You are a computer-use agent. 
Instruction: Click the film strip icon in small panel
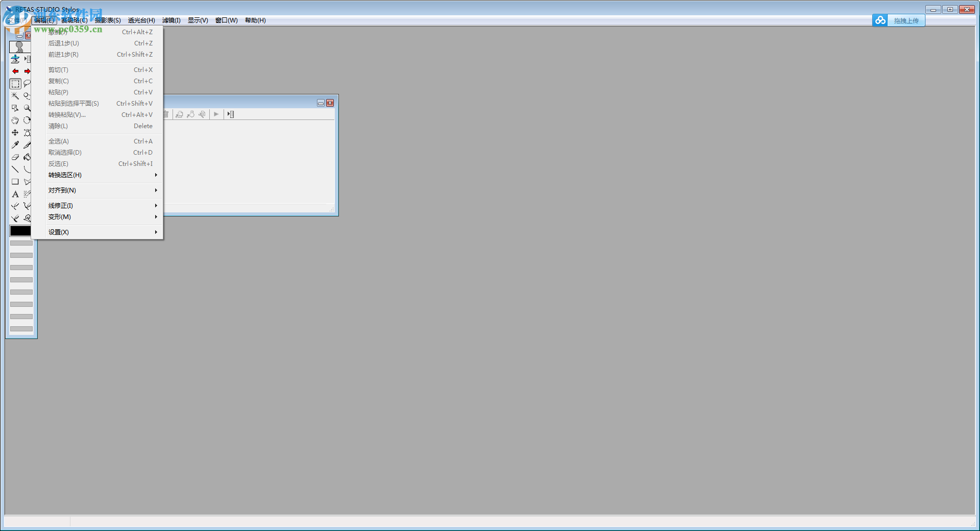coord(231,114)
